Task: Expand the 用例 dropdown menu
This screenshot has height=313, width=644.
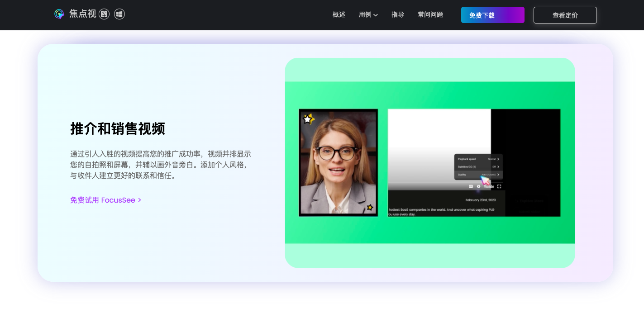Action: click(x=368, y=14)
